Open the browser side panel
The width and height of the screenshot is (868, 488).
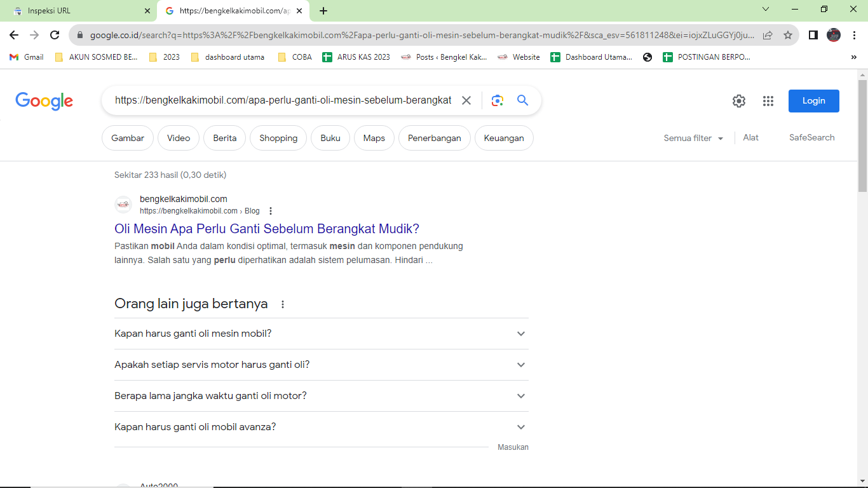[x=813, y=36]
